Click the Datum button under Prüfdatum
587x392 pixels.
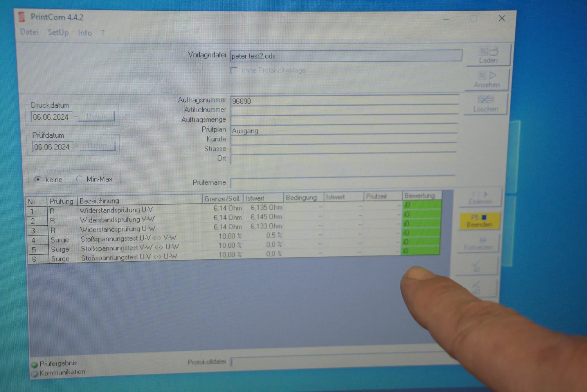97,146
